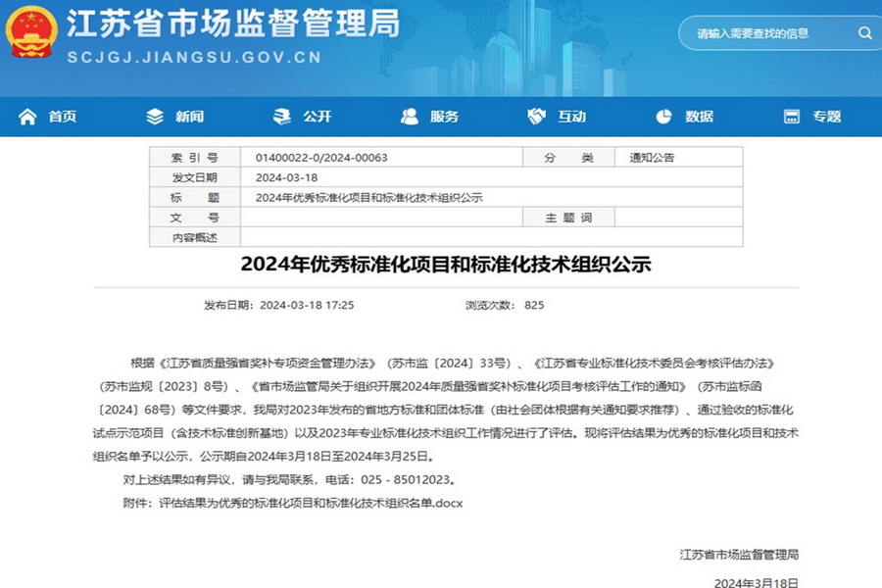
Task: Click the 通知公告 category value
Action: [x=652, y=158]
